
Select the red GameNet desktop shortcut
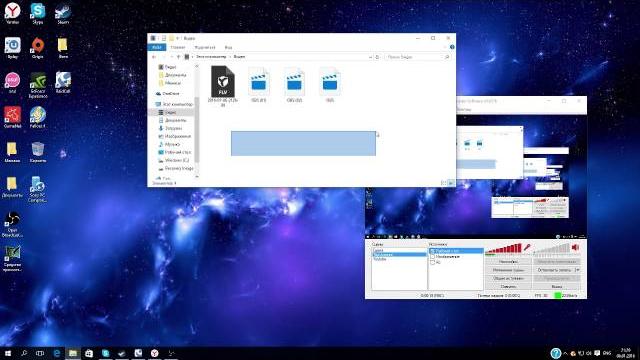(12, 117)
